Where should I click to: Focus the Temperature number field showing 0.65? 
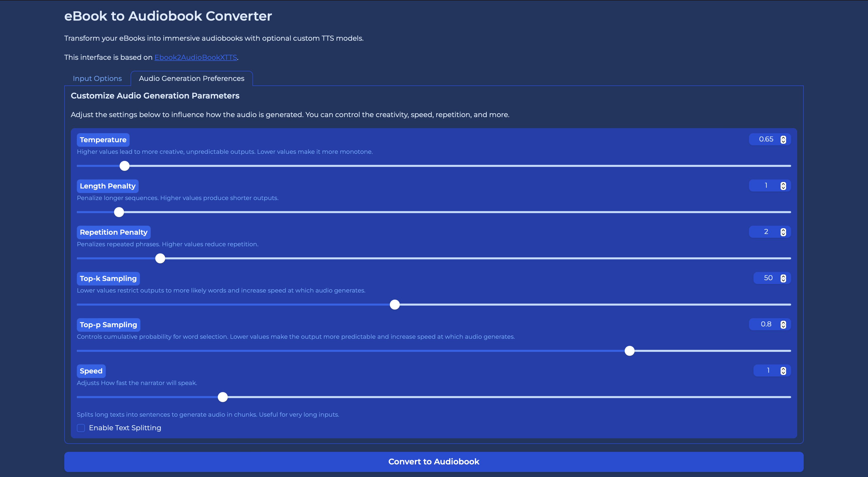(765, 139)
